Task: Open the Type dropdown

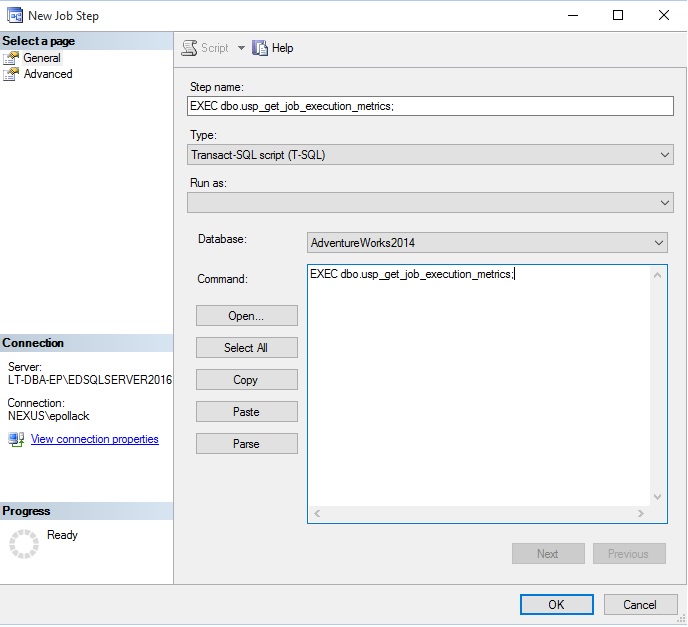Action: 430,155
